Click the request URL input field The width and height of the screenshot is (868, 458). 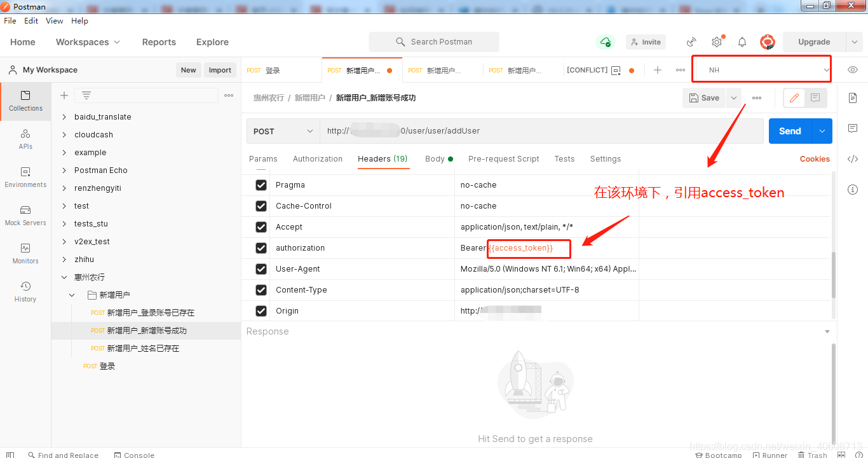point(541,131)
